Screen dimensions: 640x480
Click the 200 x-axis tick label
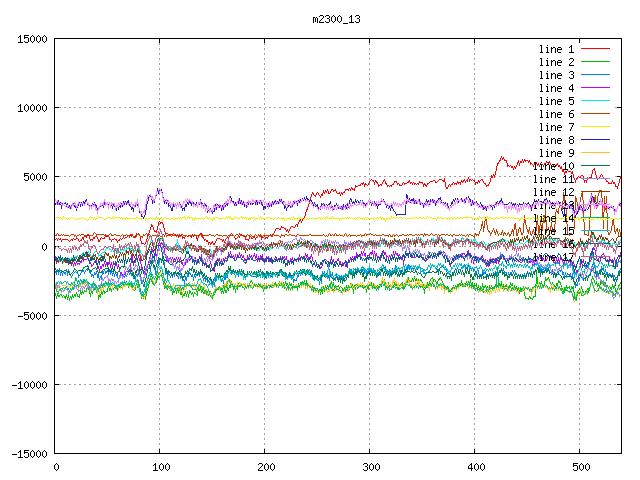[265, 467]
